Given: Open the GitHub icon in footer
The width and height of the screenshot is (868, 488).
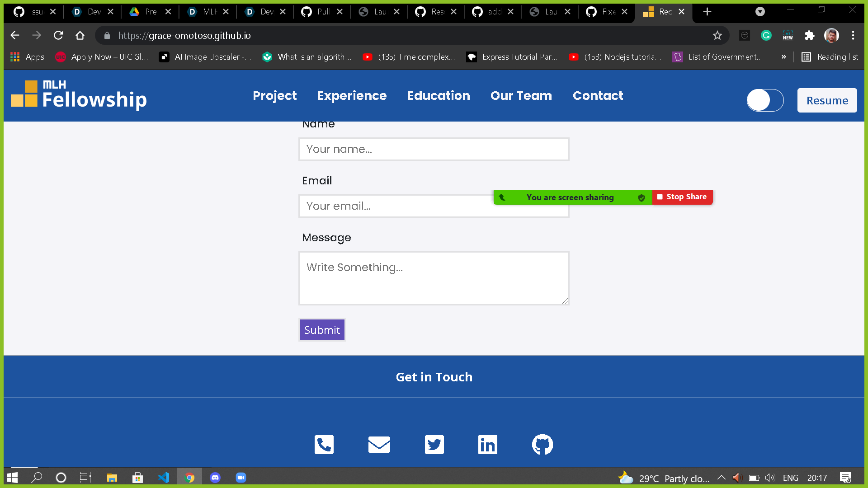Looking at the screenshot, I should [x=542, y=445].
